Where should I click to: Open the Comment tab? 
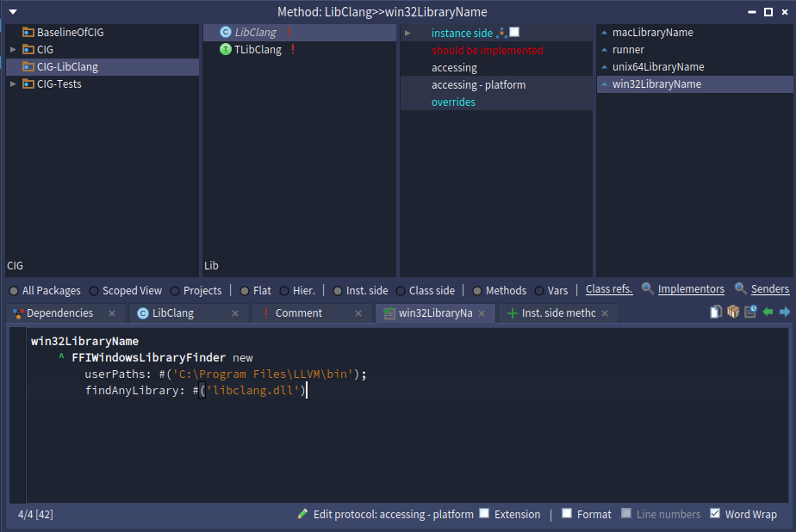point(298,313)
